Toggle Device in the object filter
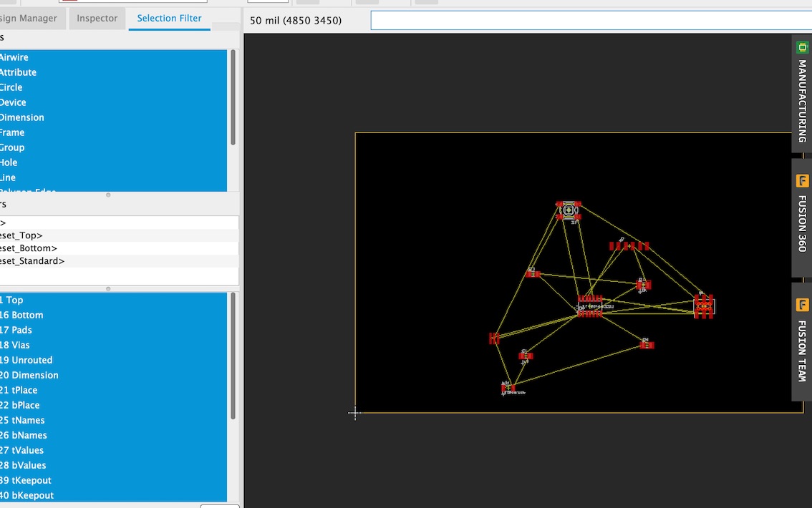The width and height of the screenshot is (812, 508). pos(113,102)
